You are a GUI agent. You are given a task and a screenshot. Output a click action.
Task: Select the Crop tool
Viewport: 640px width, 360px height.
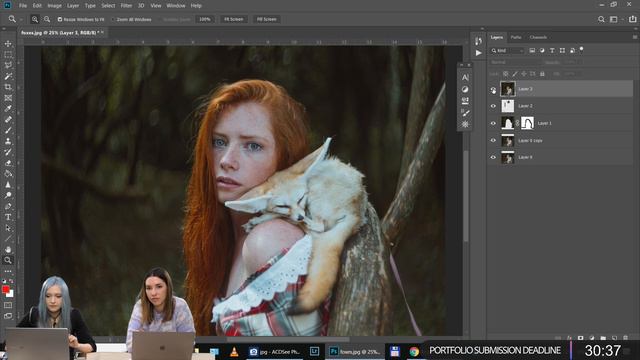(8, 87)
